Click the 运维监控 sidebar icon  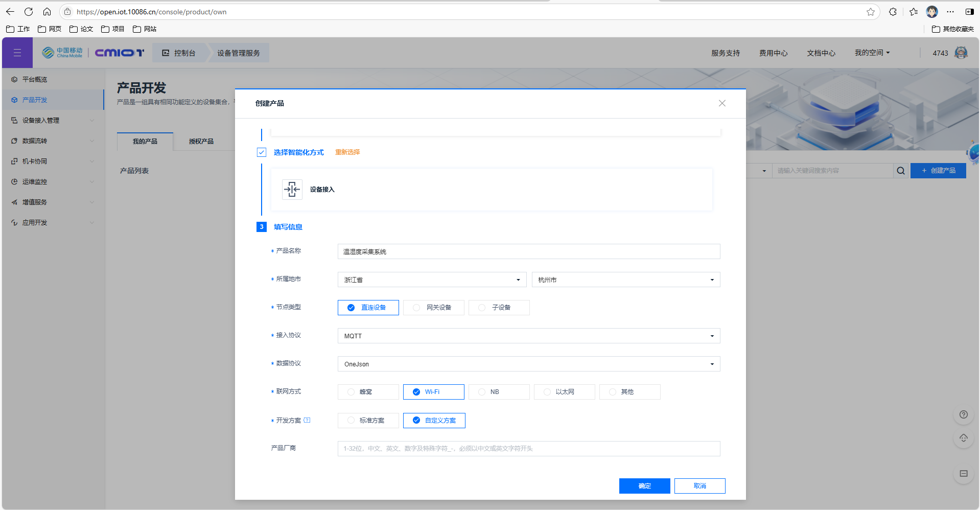14,181
